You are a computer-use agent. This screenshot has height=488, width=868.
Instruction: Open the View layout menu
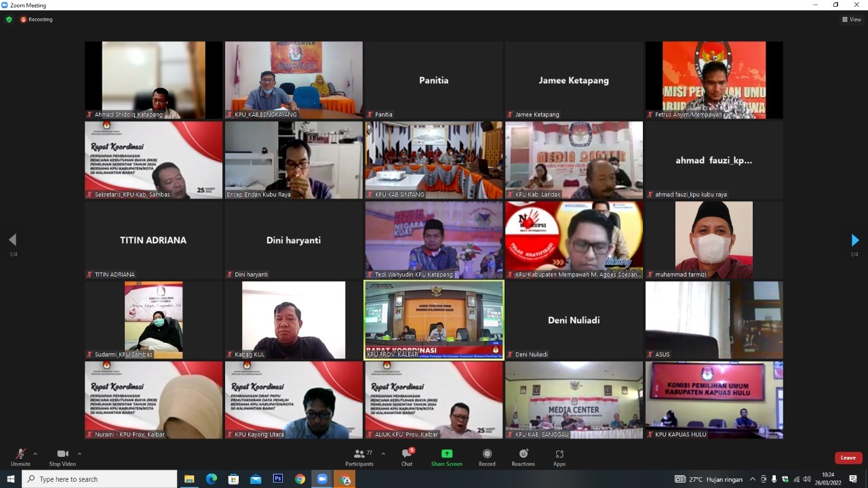point(851,20)
